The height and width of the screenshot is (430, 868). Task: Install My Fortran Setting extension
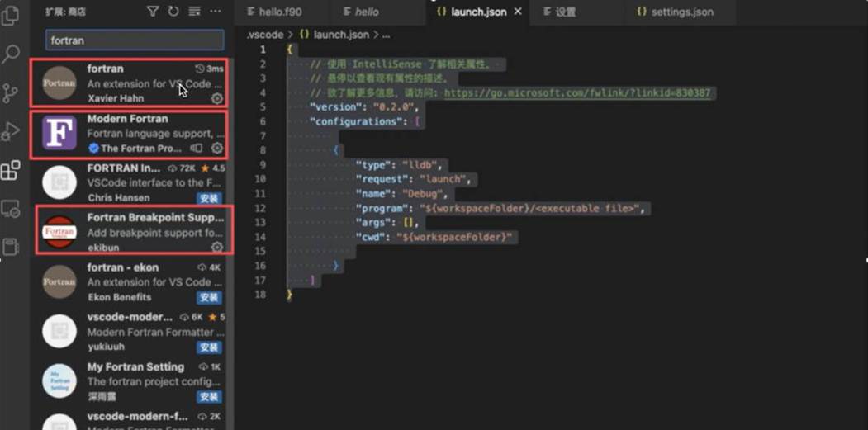click(x=209, y=397)
